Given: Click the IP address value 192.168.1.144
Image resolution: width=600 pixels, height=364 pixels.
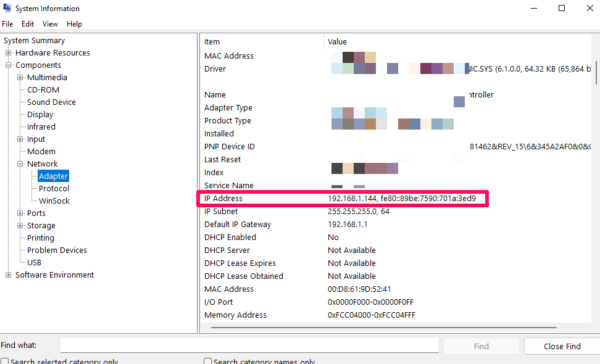Looking at the screenshot, I should coord(352,199).
